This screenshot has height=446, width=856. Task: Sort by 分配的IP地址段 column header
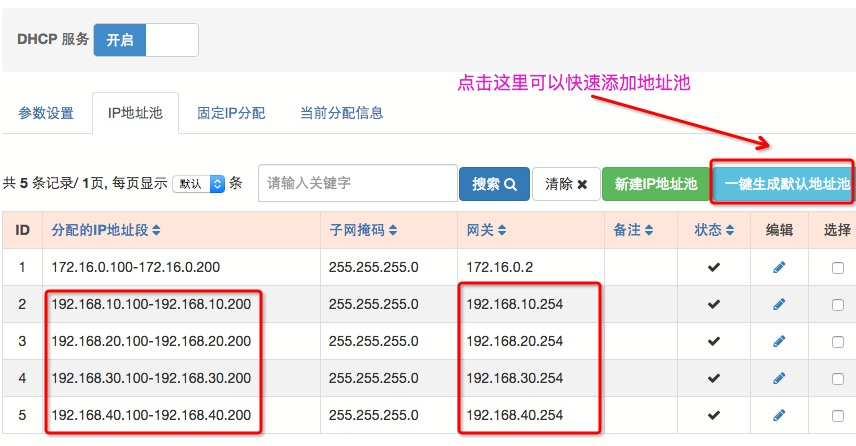(x=106, y=230)
